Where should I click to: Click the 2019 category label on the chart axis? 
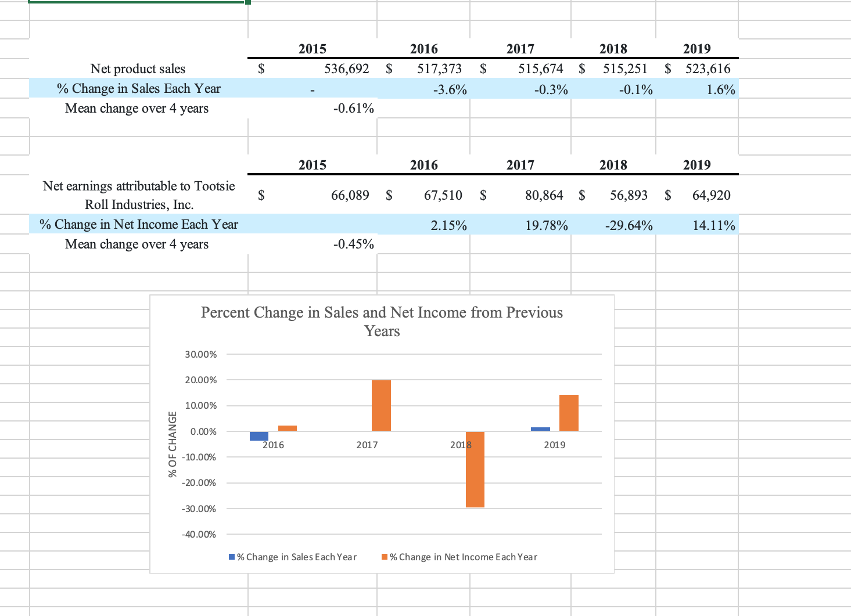coord(555,445)
